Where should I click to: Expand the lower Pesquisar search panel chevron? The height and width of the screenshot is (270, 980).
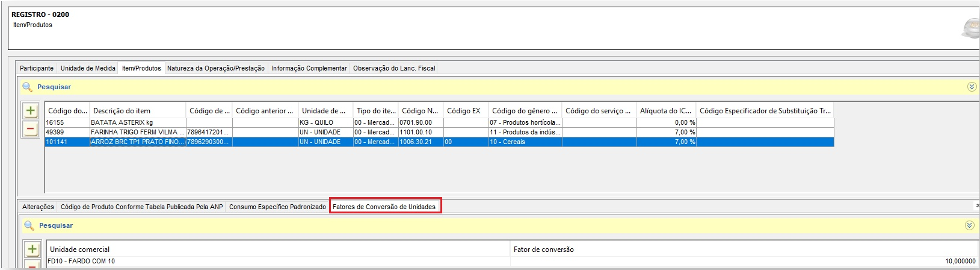[x=969, y=225]
